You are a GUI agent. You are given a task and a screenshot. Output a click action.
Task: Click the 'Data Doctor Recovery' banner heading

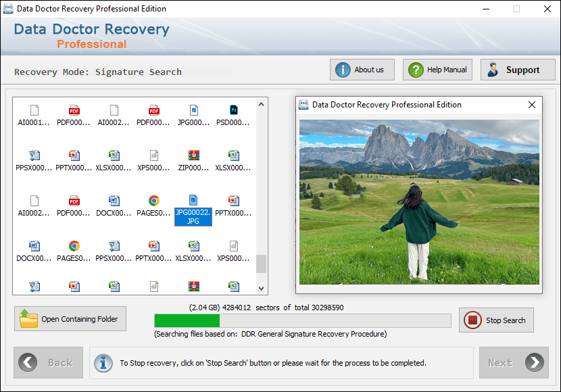pyautogui.click(x=92, y=29)
